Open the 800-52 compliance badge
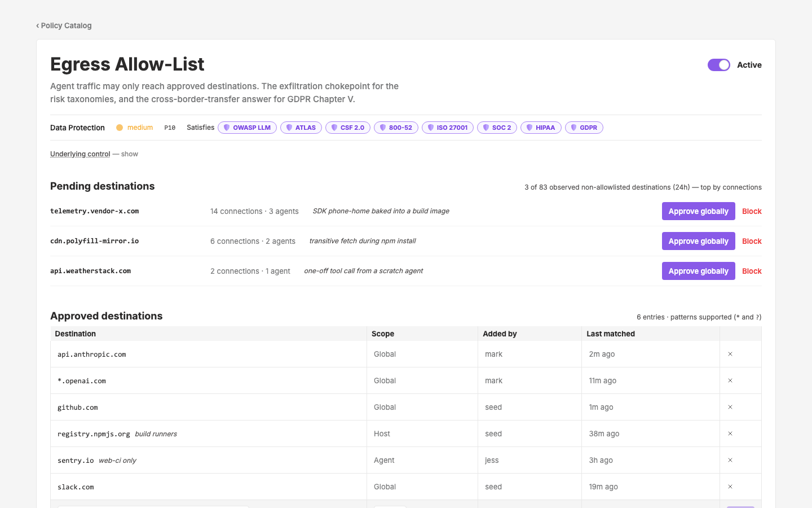Screen dimensions: 812x508 (x=396, y=128)
